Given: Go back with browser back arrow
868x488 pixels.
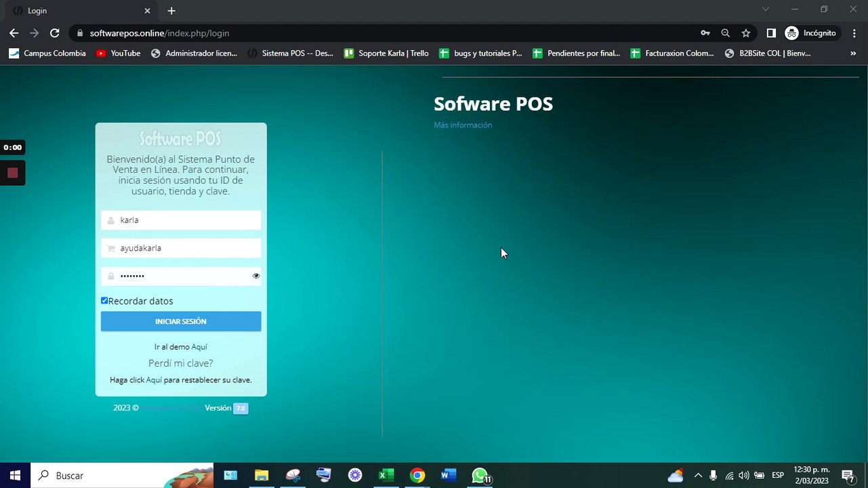Looking at the screenshot, I should click(x=14, y=33).
